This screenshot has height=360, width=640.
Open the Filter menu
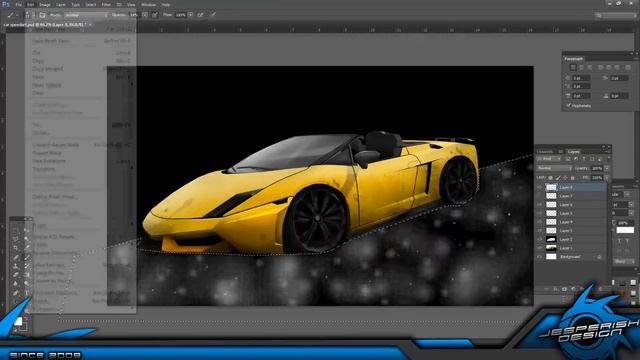click(x=106, y=4)
